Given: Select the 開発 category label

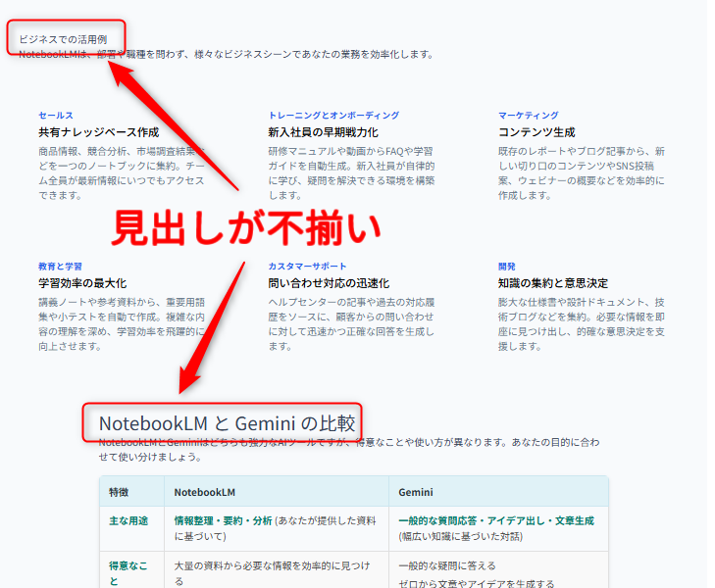Looking at the screenshot, I should click(507, 267).
